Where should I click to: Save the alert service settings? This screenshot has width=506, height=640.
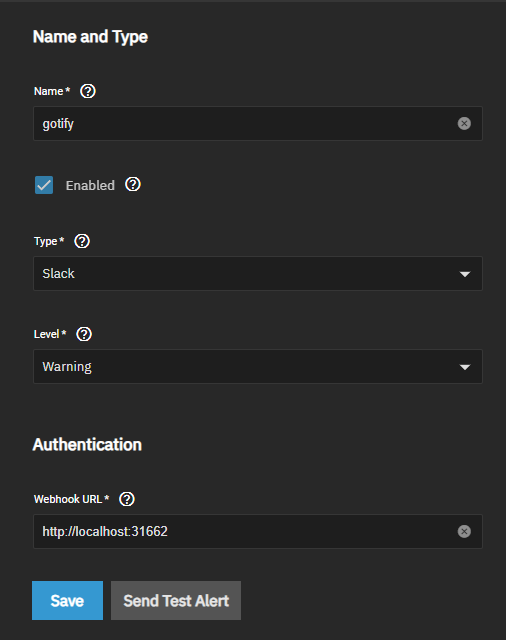click(67, 600)
